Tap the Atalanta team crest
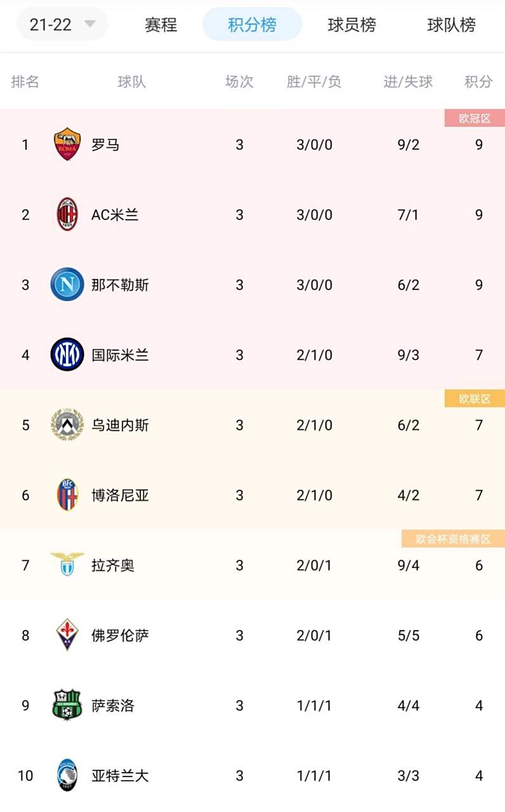505x812 pixels. tap(67, 775)
